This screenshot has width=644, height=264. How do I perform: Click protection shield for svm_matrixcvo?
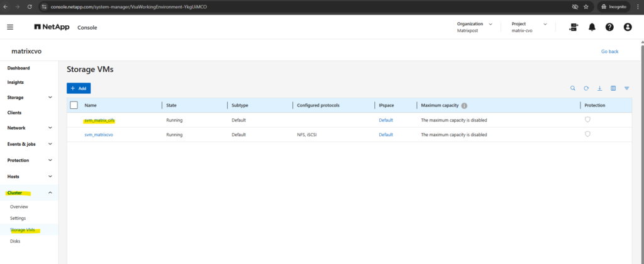coord(587,134)
